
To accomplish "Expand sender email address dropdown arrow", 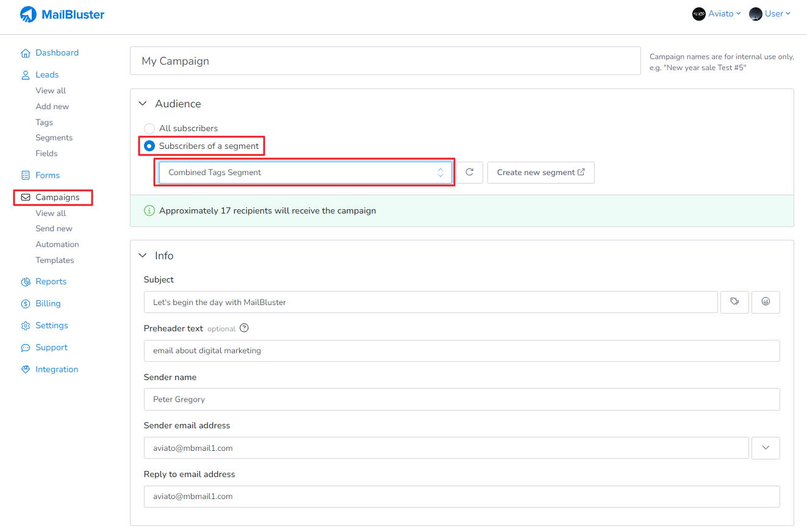I will tap(766, 448).
